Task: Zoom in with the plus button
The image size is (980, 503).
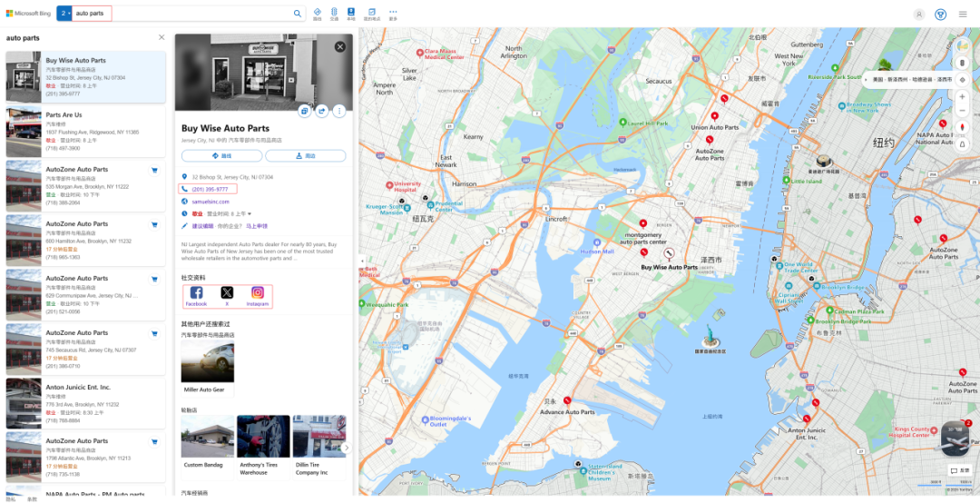Action: (x=963, y=96)
